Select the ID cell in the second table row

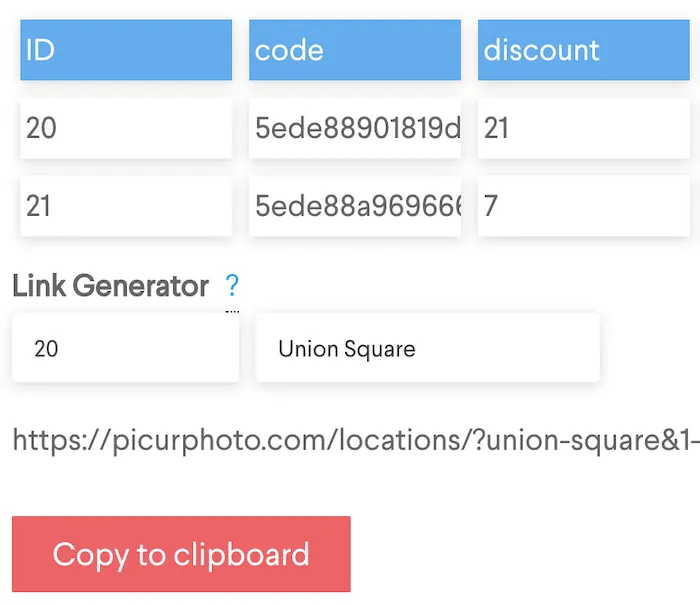[x=126, y=207]
